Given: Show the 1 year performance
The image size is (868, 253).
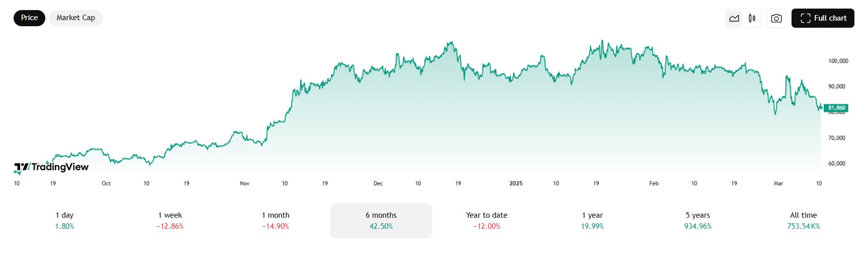Looking at the screenshot, I should pos(592,221).
